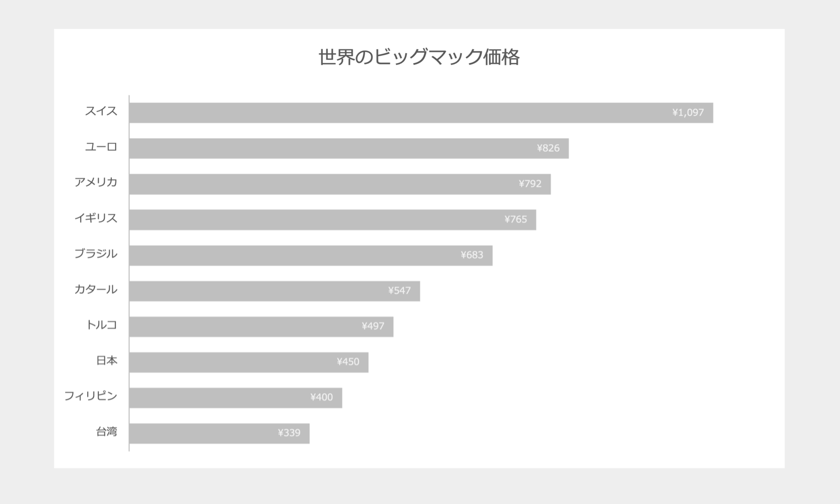Screen dimensions: 840x504
Task: Select the イギリス bar
Action: coord(333,219)
